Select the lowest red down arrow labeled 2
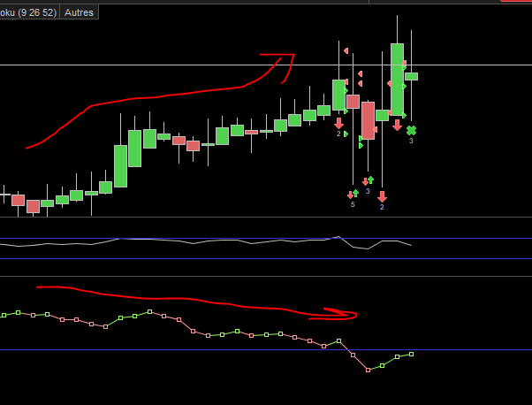532x405 pixels. 382,196
